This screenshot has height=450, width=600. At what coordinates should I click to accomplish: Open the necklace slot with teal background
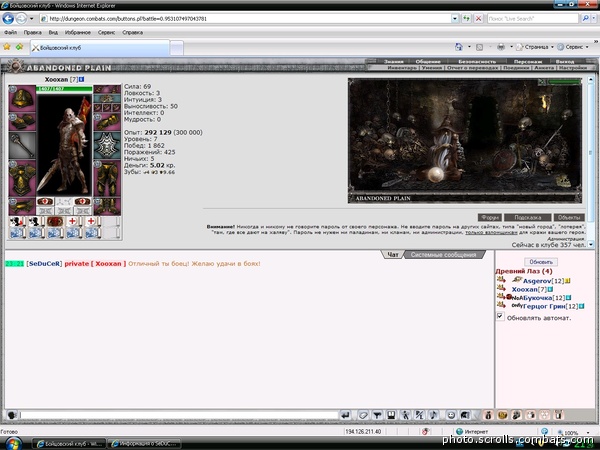pyautogui.click(x=107, y=98)
